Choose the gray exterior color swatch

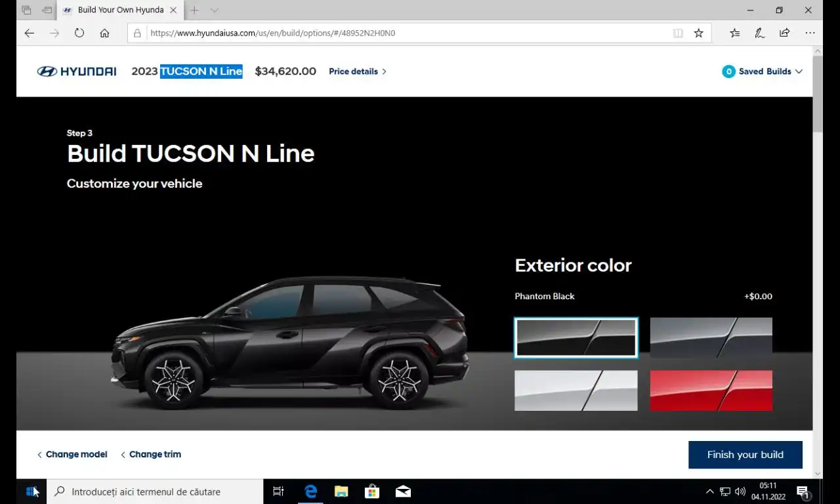(x=711, y=337)
